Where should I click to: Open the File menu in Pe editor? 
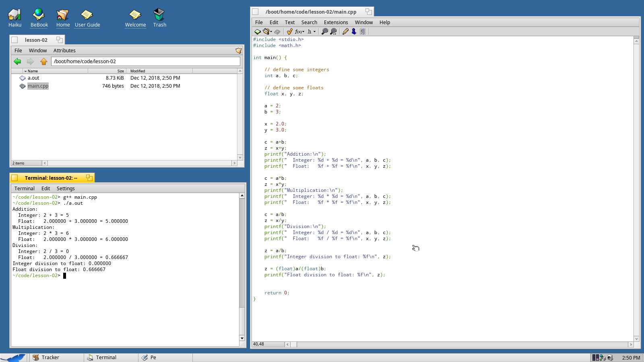coord(259,23)
